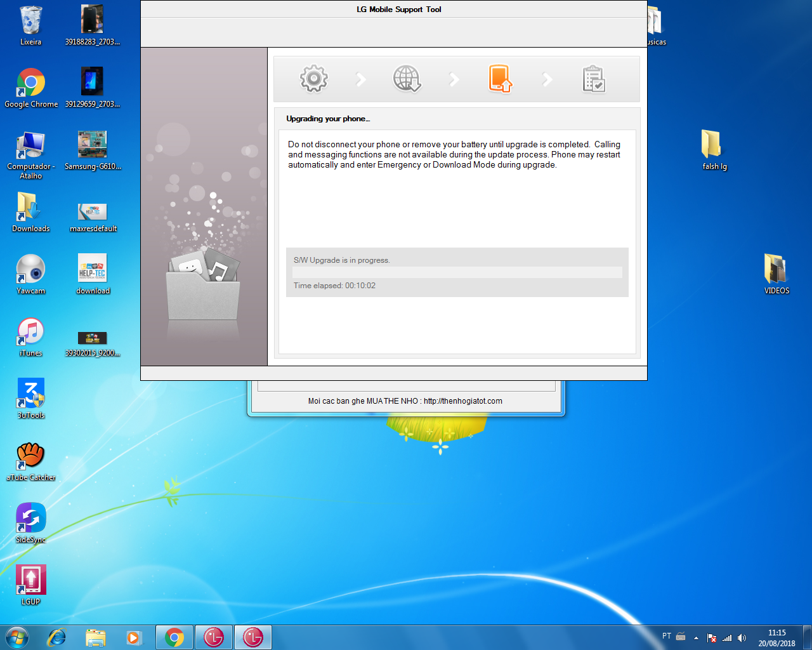The image size is (812, 650).
Task: Launch iTunes desktop shortcut
Action: (x=30, y=336)
